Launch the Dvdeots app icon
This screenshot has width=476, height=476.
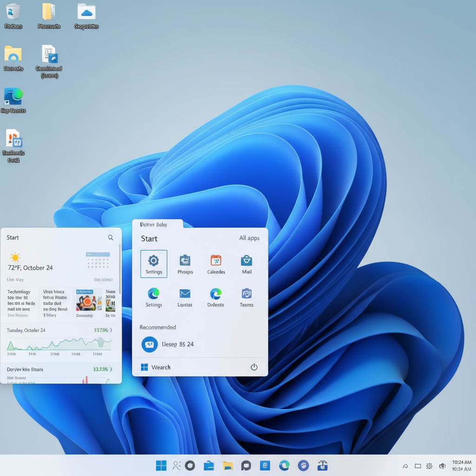(x=216, y=297)
